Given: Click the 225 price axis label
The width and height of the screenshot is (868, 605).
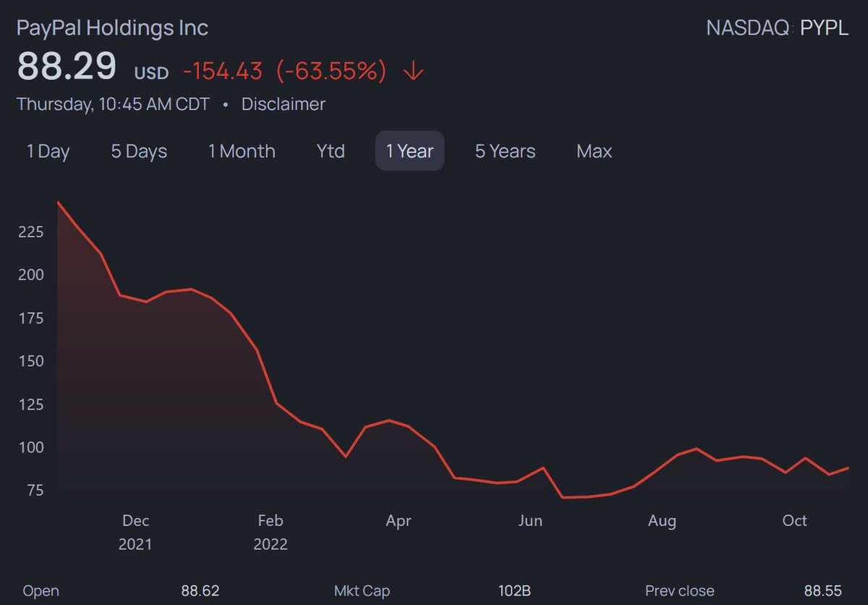Looking at the screenshot, I should [x=30, y=232].
